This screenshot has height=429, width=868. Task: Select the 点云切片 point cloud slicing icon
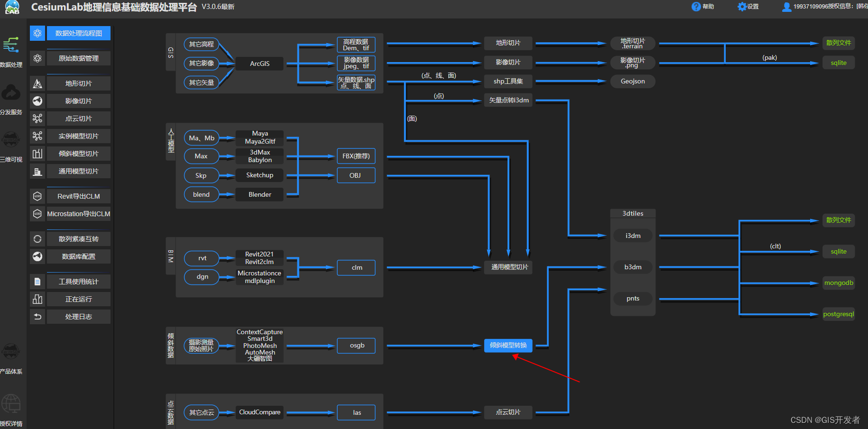[37, 118]
